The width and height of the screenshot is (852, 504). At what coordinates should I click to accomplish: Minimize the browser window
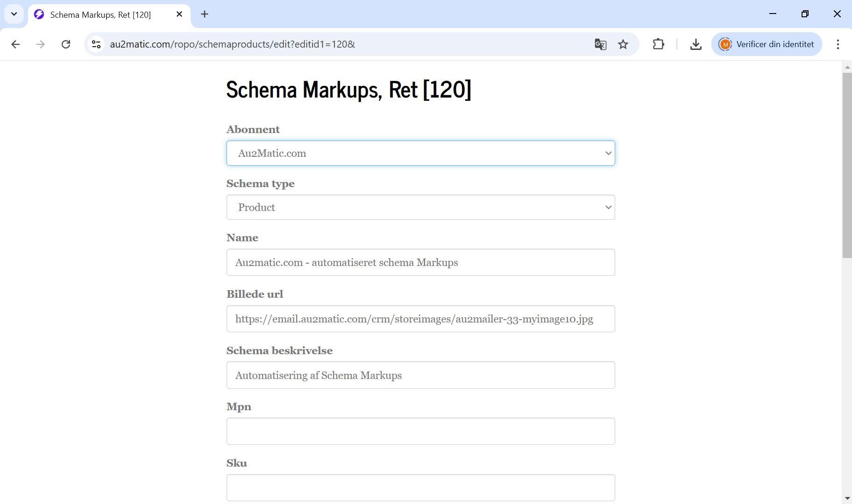773,14
